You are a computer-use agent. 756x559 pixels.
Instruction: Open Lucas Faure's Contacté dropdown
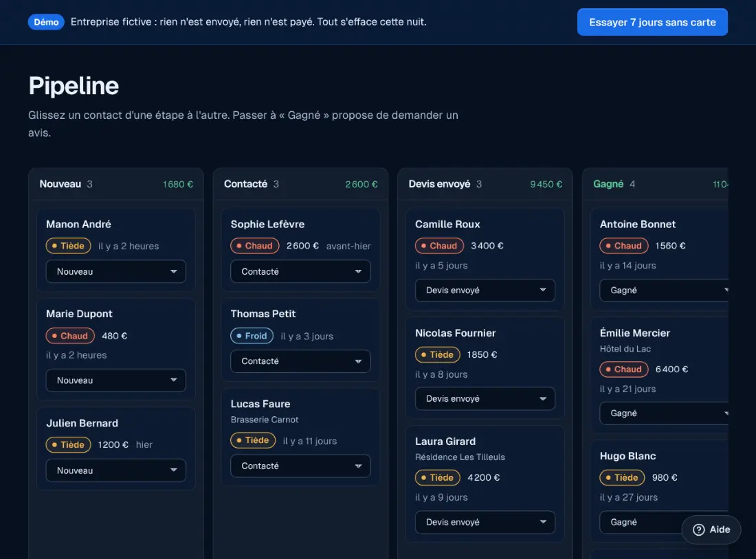(x=300, y=466)
